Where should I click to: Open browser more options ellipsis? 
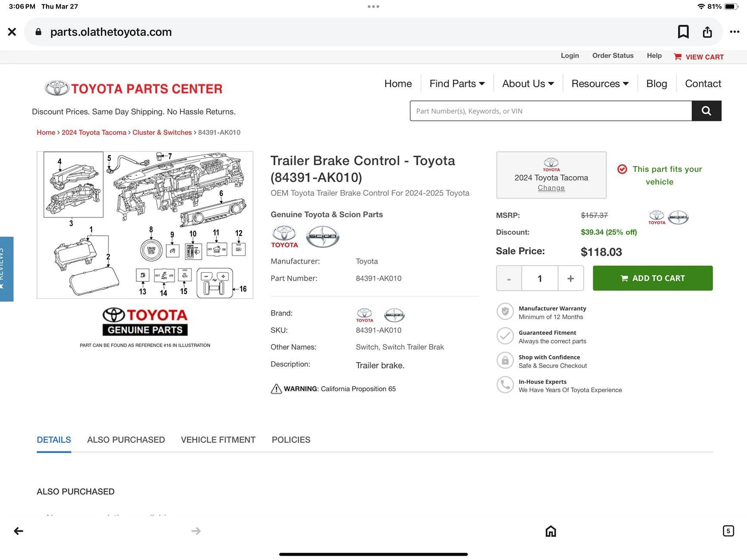(x=735, y=32)
